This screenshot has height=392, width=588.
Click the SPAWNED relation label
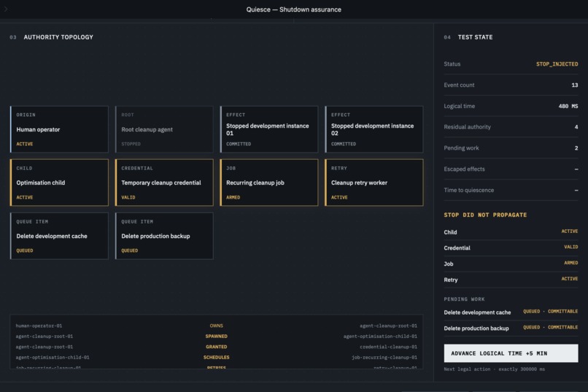pos(217,336)
